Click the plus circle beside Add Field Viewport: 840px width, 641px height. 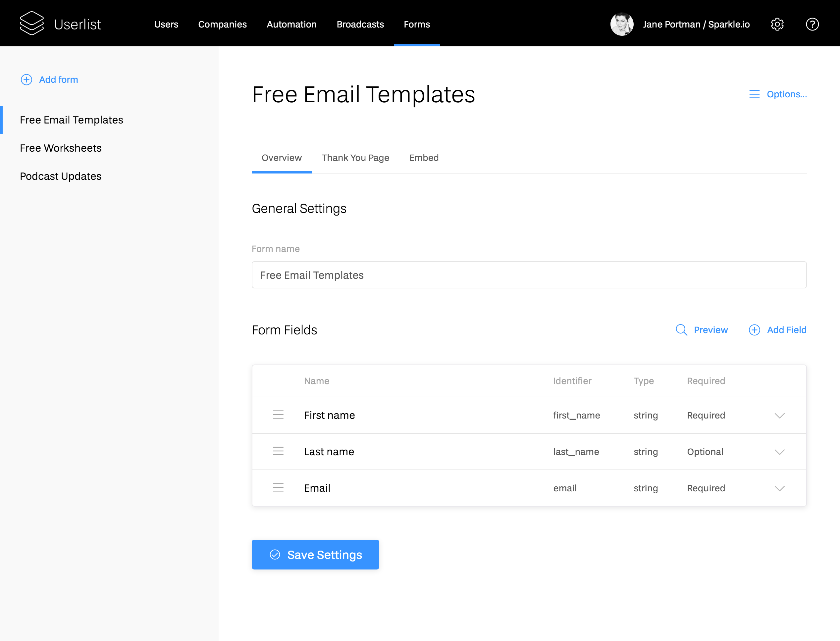tap(754, 330)
